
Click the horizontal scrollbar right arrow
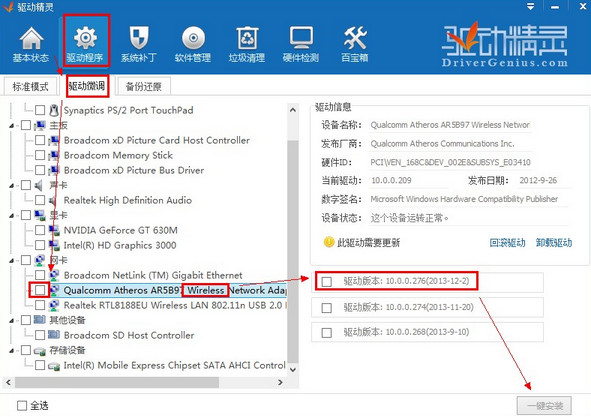coord(280,382)
